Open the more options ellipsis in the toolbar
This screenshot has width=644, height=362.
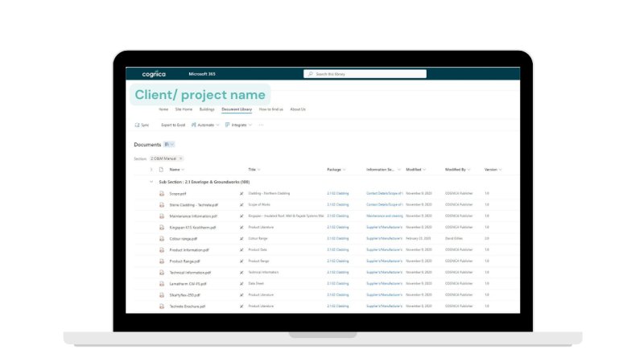click(x=261, y=125)
